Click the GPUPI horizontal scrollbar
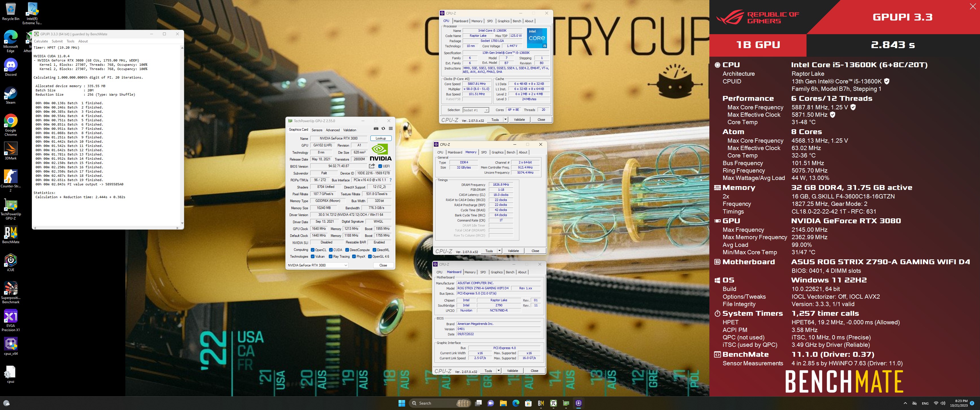 (x=106, y=228)
